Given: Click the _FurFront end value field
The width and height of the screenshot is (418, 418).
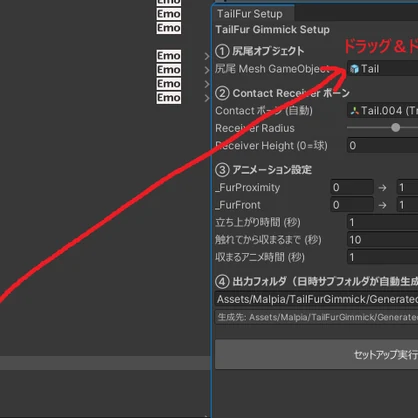Looking at the screenshot, I should (x=407, y=205).
